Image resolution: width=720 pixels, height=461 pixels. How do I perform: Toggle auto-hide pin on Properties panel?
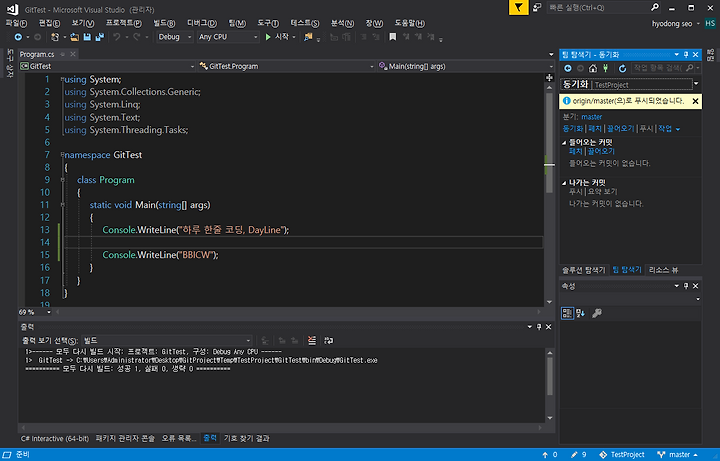tap(686, 286)
